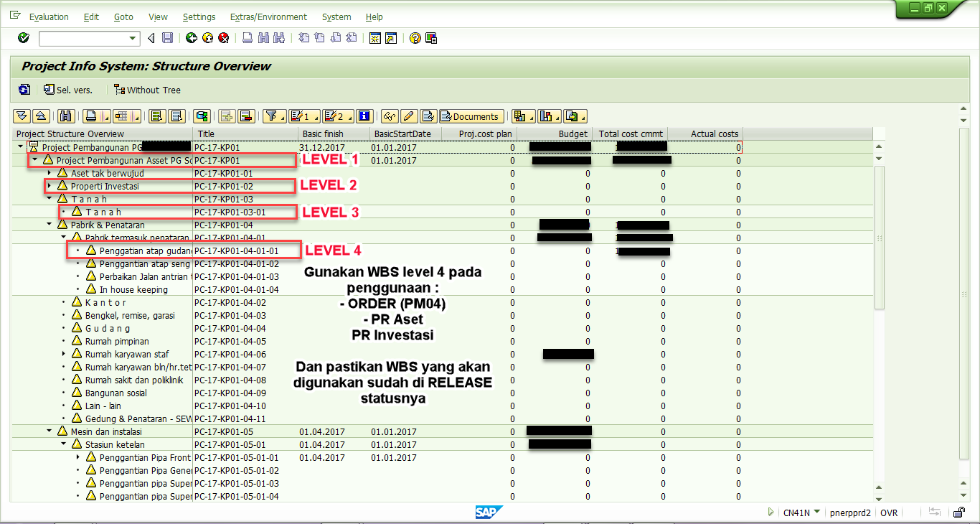This screenshot has width=980, height=524.
Task: Select the Expand All icon in the toolbar
Action: [x=21, y=116]
